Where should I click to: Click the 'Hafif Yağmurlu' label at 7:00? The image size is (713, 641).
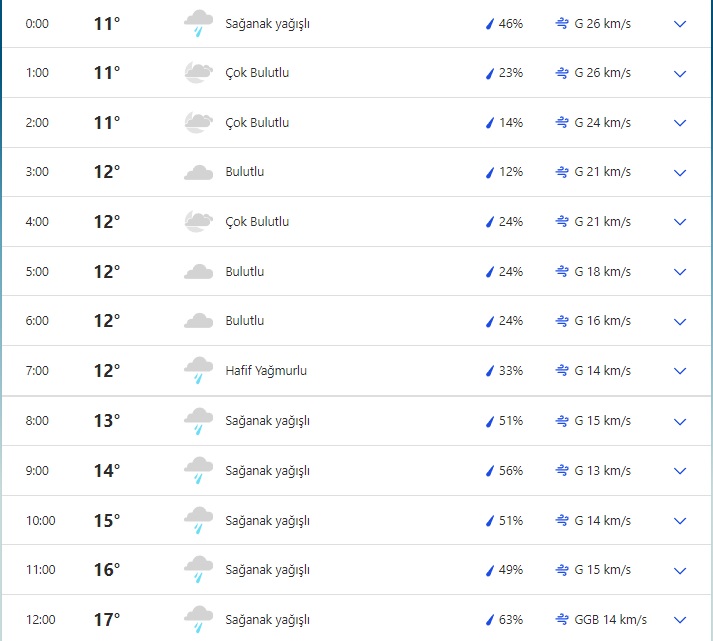coord(266,371)
